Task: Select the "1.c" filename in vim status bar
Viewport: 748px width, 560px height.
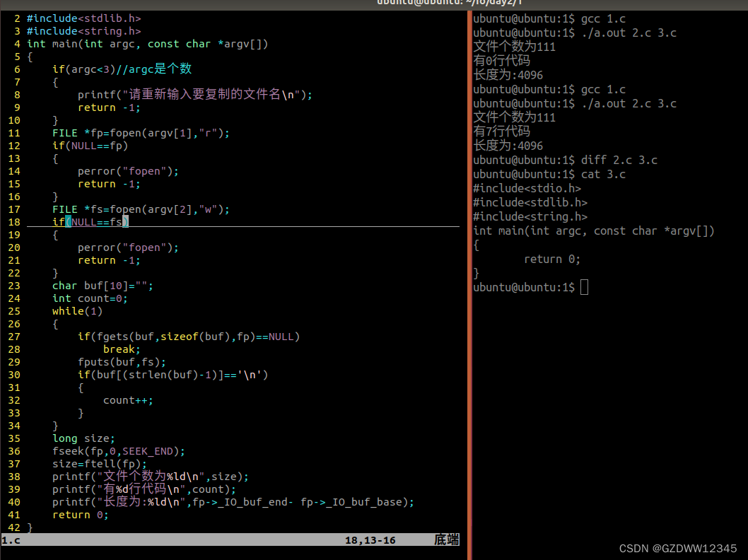Action: coord(10,539)
